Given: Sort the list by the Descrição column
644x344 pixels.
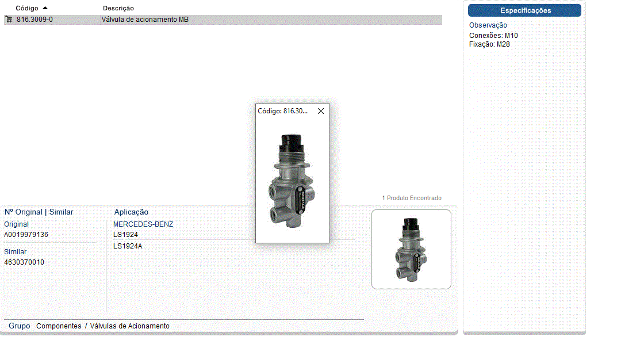Looking at the screenshot, I should (x=118, y=8).
